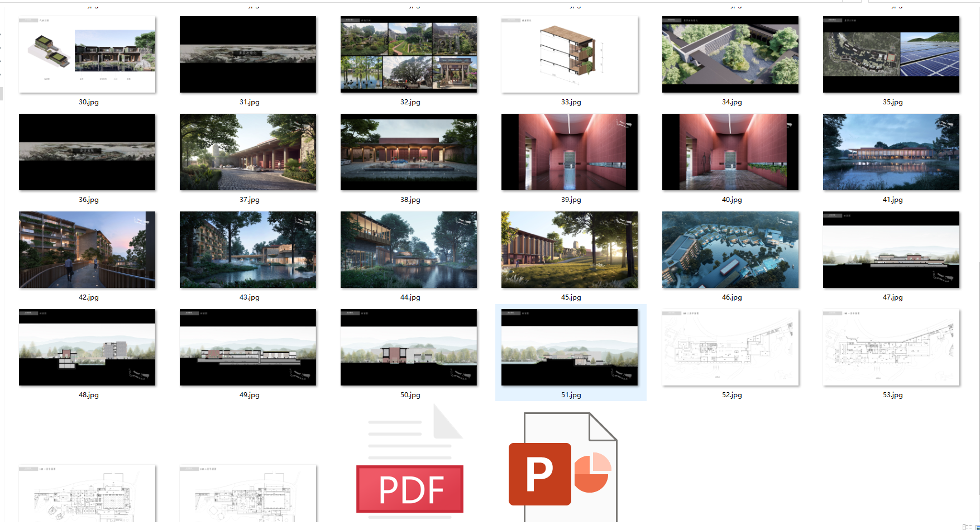Click the file name 42.jpg
980x530 pixels.
(89, 297)
